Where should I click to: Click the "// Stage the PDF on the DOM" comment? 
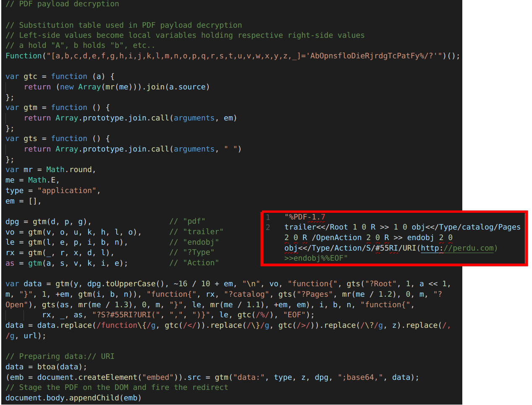point(117,387)
